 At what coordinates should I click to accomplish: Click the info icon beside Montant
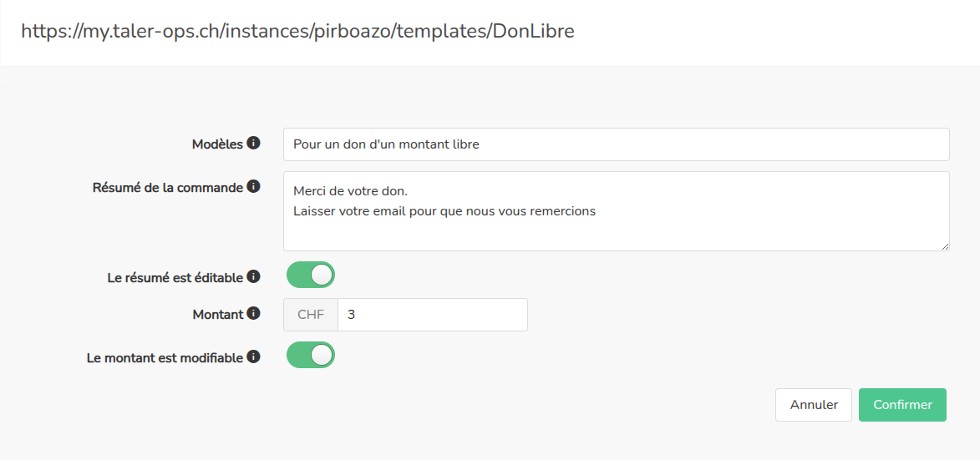click(x=254, y=314)
